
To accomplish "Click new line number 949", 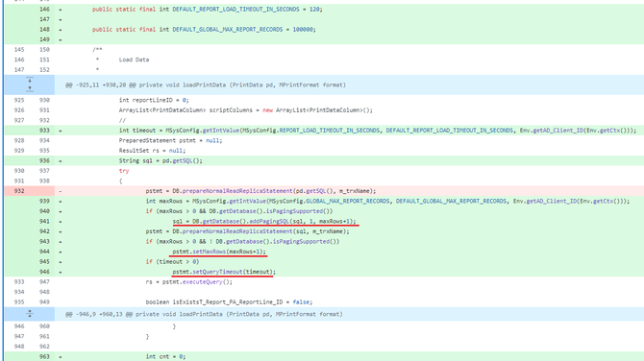I will (44, 302).
